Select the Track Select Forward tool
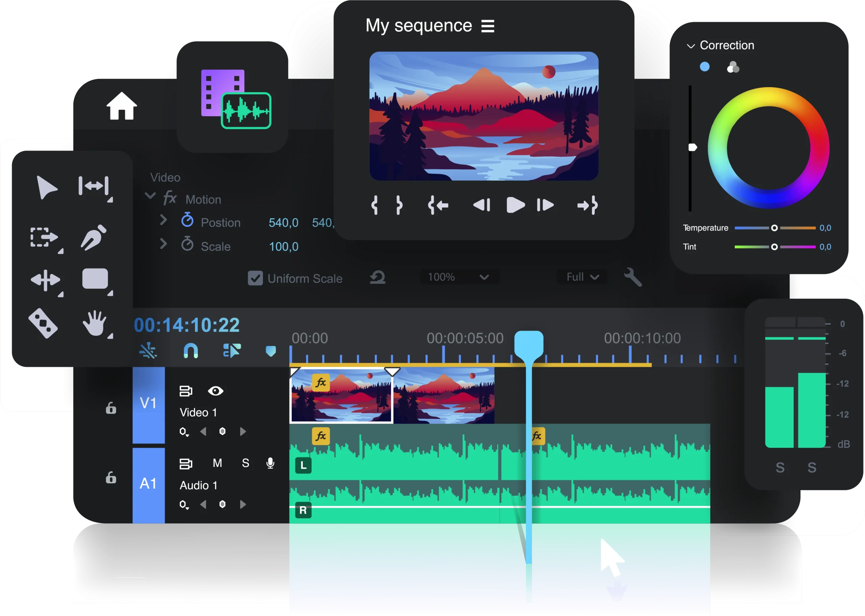Image resolution: width=865 pixels, height=616 pixels. pyautogui.click(x=44, y=238)
